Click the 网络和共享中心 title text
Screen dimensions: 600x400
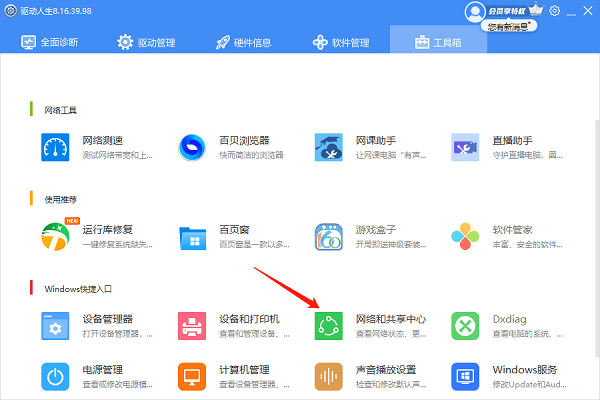[391, 319]
